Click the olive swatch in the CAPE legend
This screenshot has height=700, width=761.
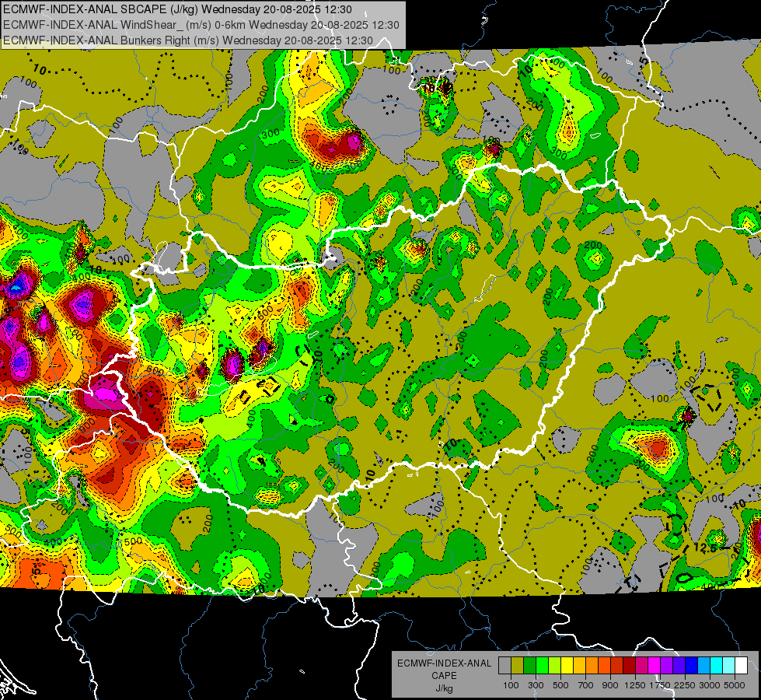click(518, 665)
